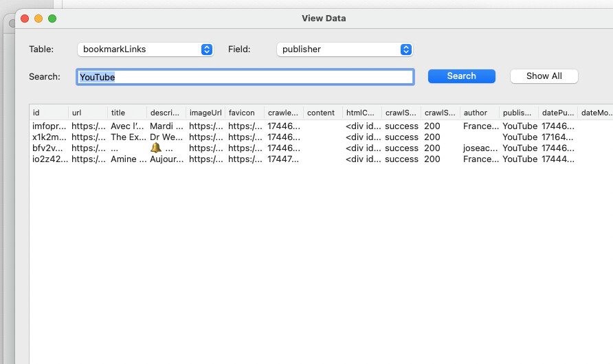This screenshot has height=364, width=613.
Task: Click the url column header
Action: coord(87,113)
